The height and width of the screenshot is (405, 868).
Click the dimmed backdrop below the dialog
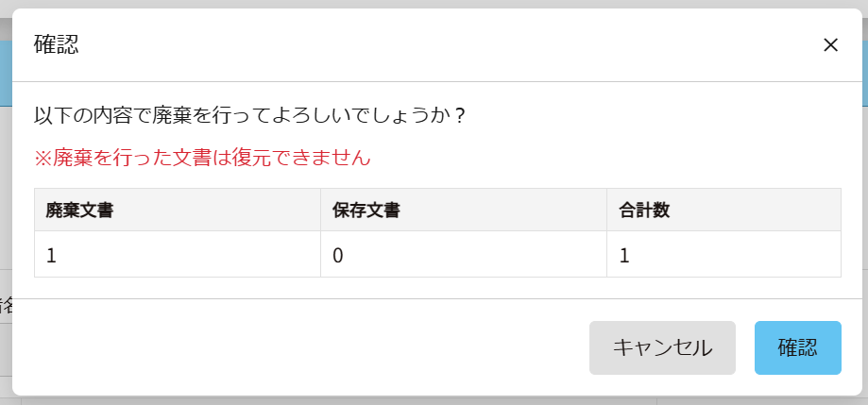434,400
